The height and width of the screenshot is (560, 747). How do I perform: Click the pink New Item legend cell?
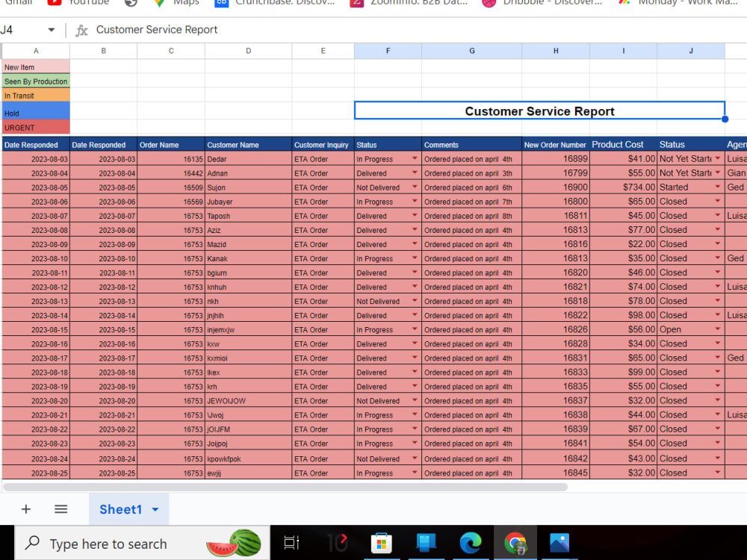[36, 66]
